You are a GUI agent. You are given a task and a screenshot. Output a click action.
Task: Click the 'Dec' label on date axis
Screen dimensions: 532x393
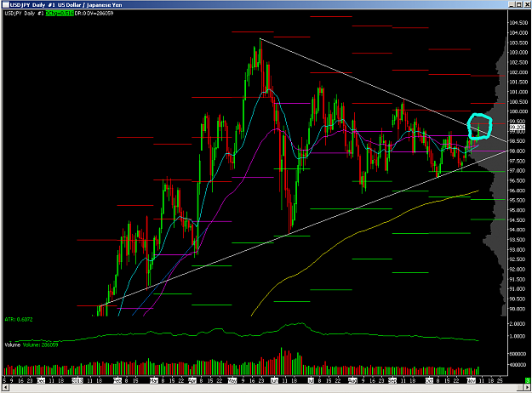[41, 381]
